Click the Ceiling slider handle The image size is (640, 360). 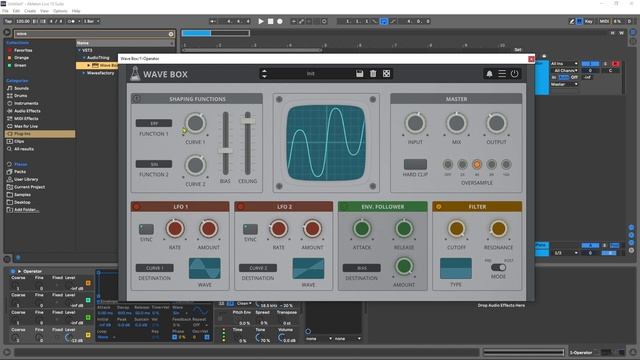[247, 120]
